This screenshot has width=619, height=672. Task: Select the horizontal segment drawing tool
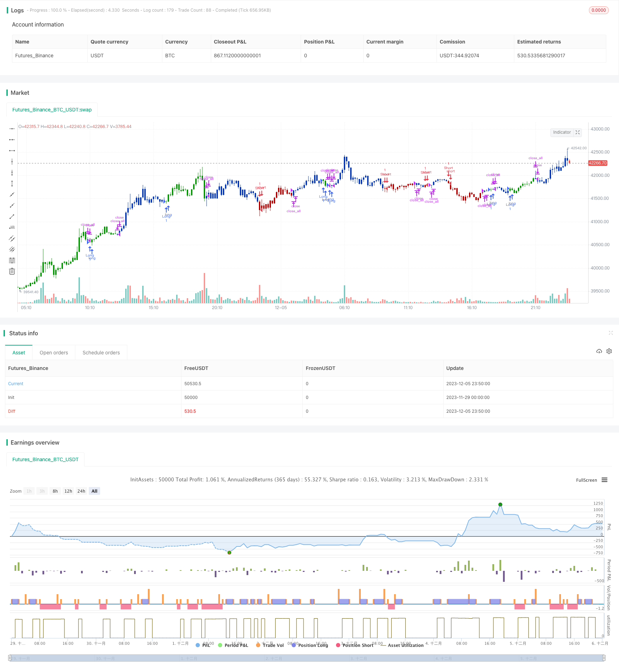[12, 151]
